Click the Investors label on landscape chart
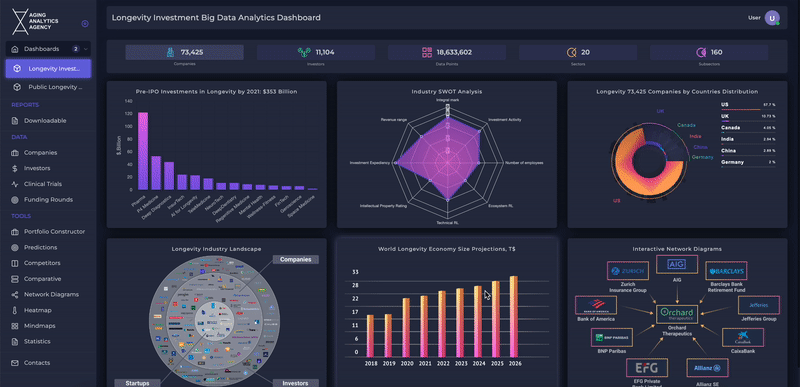This screenshot has width=800, height=387. pos(296,383)
